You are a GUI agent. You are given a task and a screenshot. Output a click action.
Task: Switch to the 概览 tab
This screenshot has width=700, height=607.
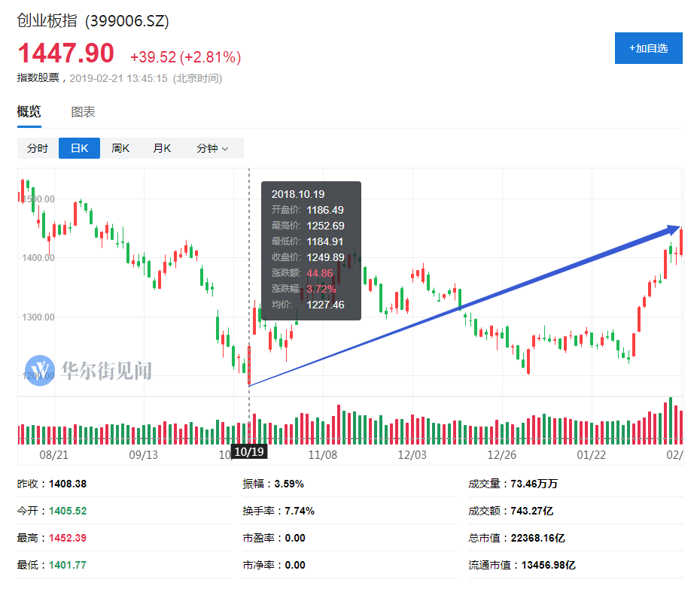pos(29,111)
